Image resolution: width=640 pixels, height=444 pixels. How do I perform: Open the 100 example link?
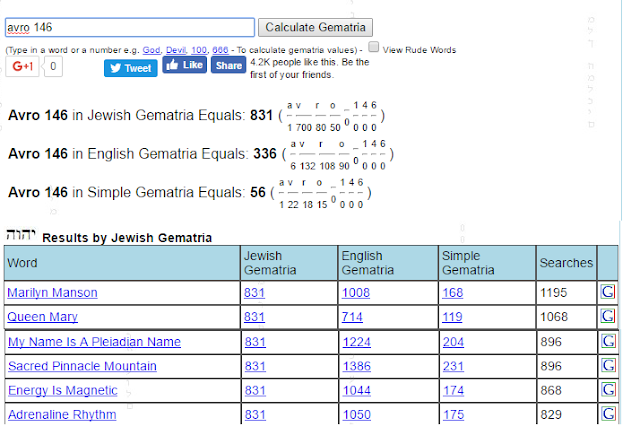[199, 50]
